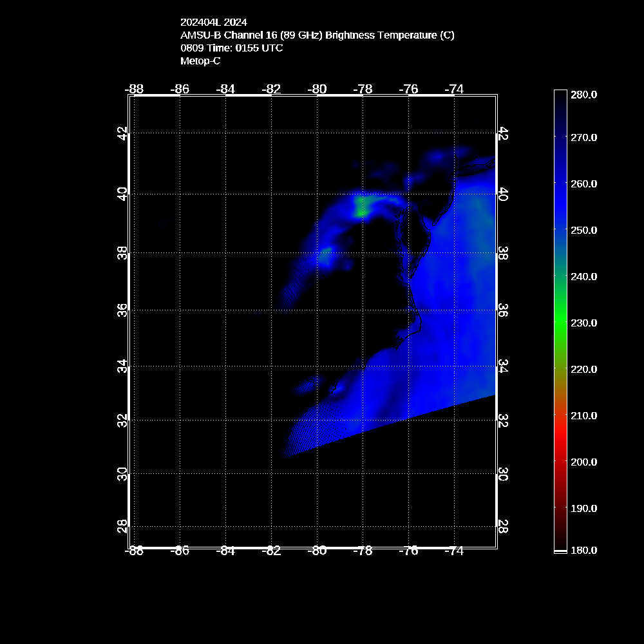Click the -80 longitude label on bottom axis

coord(317,551)
